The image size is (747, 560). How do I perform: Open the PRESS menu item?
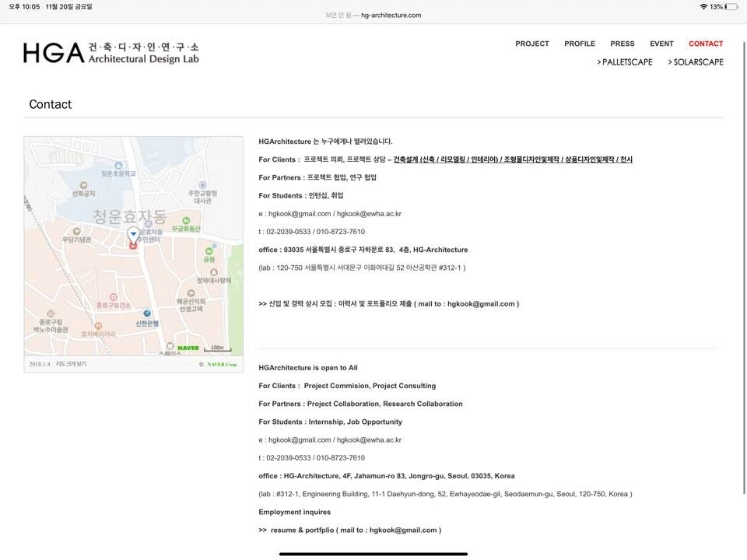point(622,44)
